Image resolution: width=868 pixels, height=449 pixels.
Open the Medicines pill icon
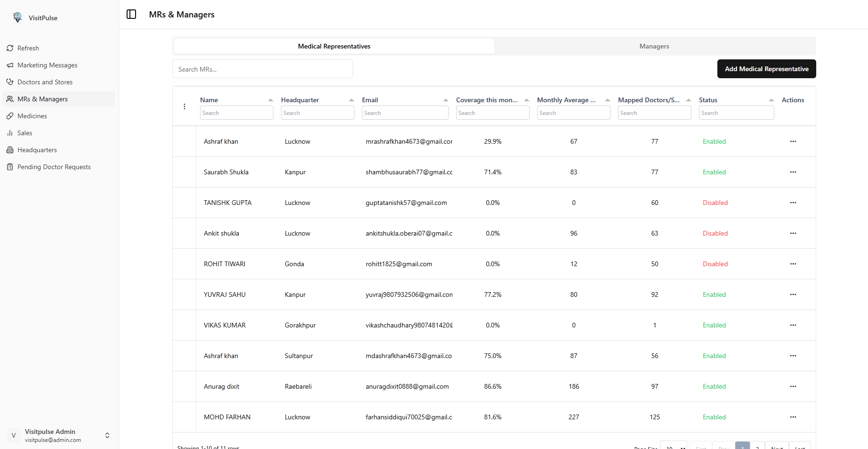tap(10, 116)
